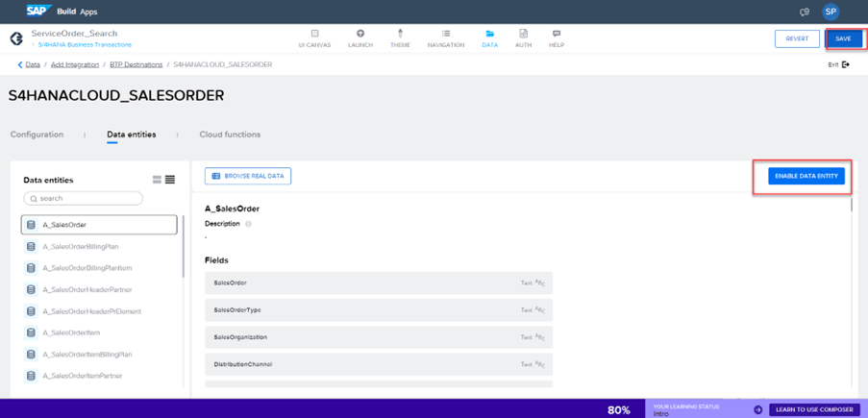Click the 80% learning progress indicator
868x418 pixels.
coord(619,410)
